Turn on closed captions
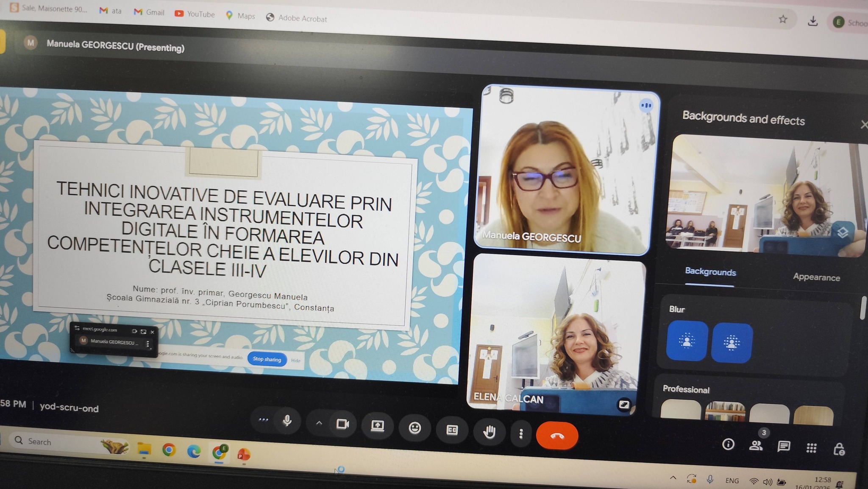Image resolution: width=868 pixels, height=489 pixels. (x=452, y=430)
